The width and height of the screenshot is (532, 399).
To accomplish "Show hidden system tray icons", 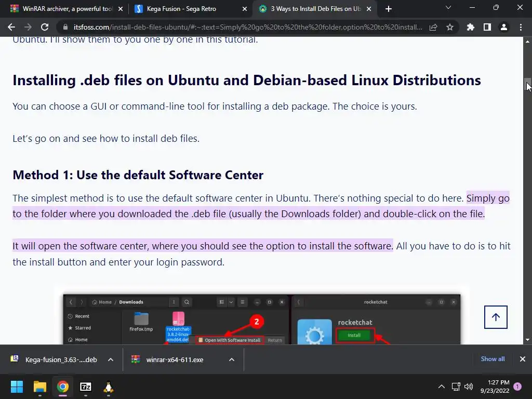I will tap(442, 387).
